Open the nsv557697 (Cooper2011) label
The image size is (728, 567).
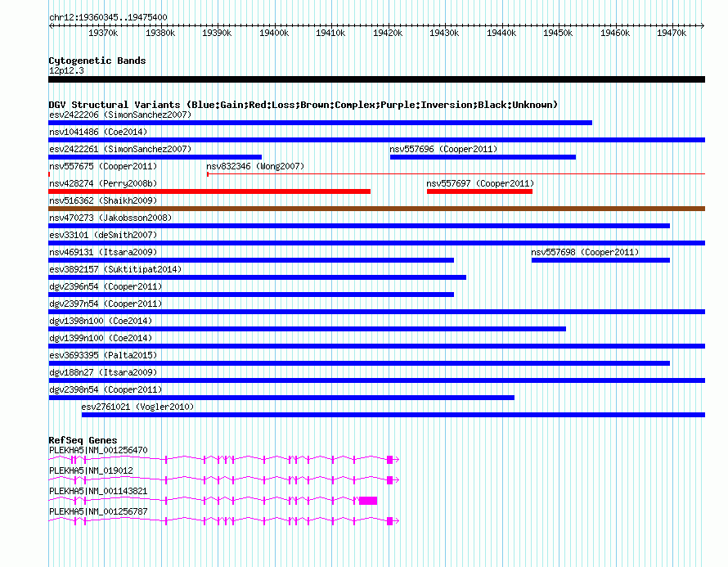click(480, 183)
